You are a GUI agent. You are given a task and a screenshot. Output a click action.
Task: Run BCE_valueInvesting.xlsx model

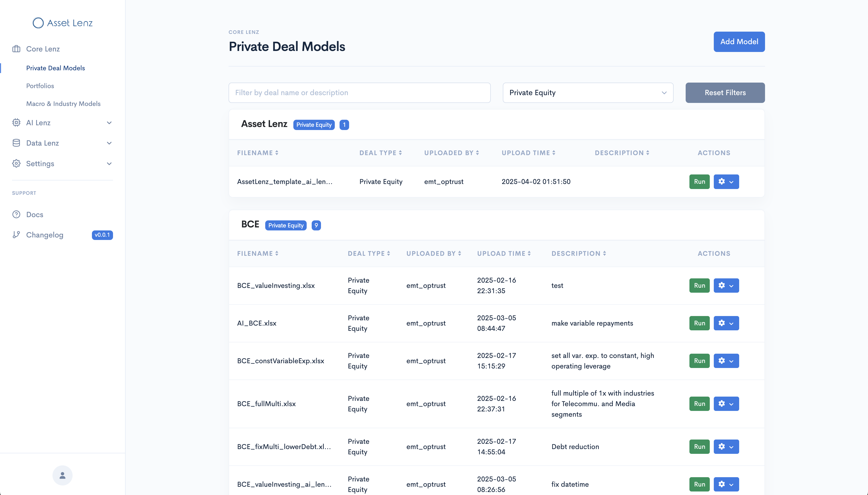699,286
